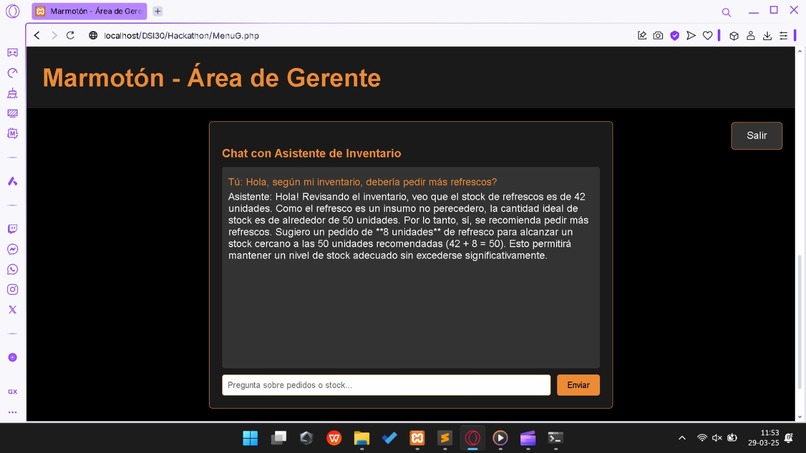Open Instagram in the sidebar
Screen dimensions: 806x453
point(12,289)
